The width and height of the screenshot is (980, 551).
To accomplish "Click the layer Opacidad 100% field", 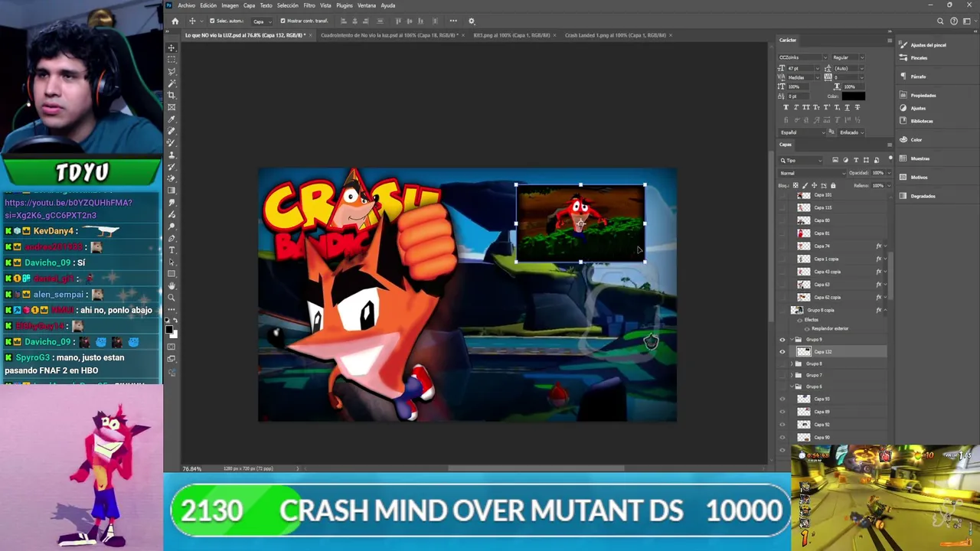I will (878, 173).
